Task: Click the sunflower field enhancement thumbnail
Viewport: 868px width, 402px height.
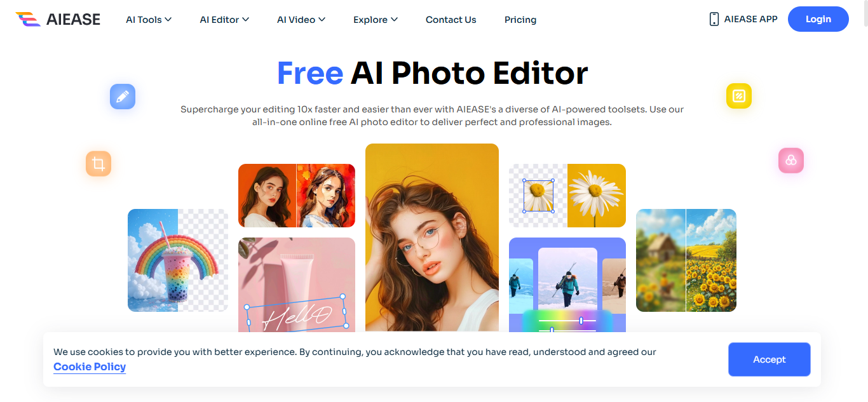Action: [686, 260]
